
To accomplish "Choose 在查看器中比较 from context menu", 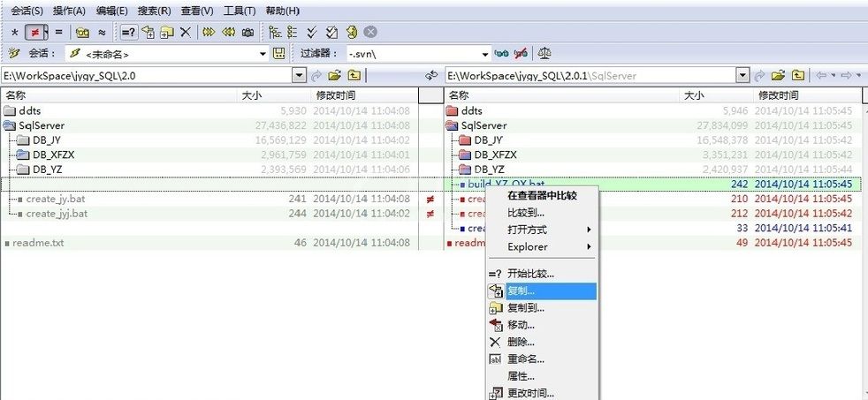I will (x=542, y=195).
